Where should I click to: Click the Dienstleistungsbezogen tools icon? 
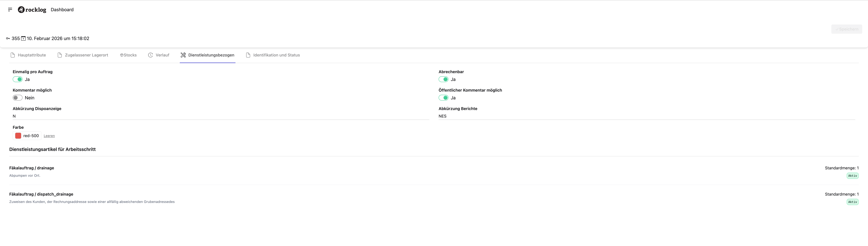click(183, 55)
